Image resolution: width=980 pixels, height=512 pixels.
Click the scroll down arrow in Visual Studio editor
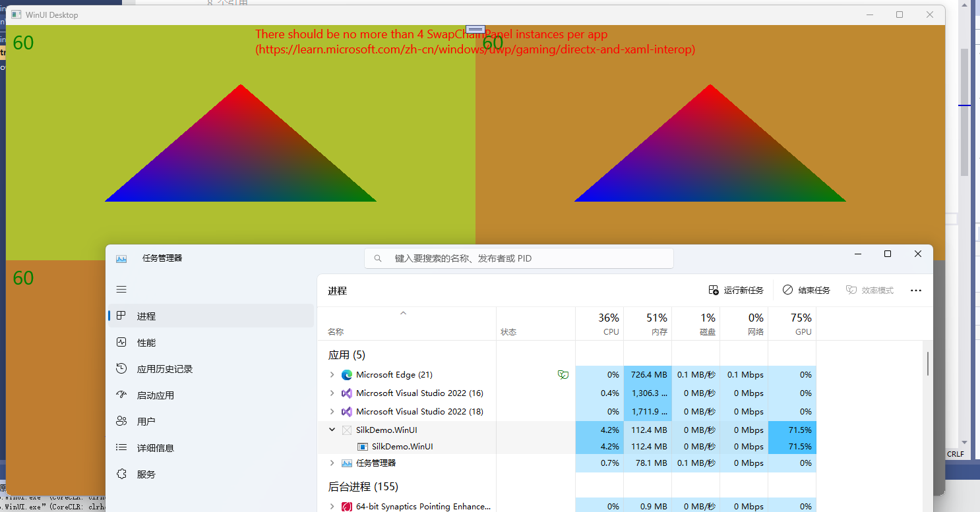964,442
